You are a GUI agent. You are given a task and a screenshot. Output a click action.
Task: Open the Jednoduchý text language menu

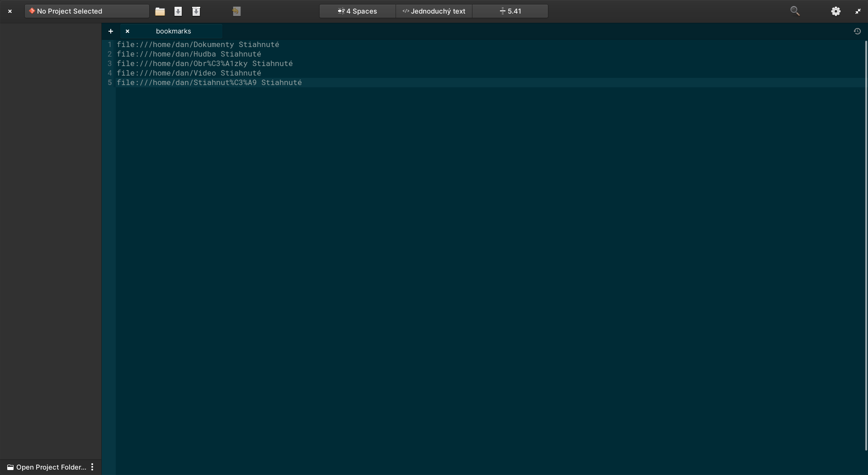434,11
